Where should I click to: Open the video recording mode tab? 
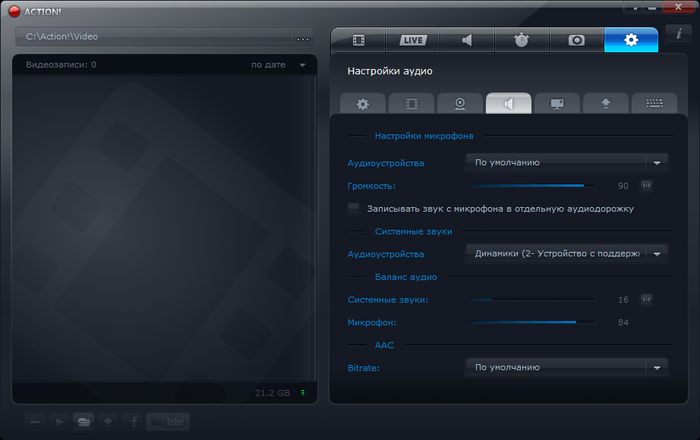pos(358,40)
